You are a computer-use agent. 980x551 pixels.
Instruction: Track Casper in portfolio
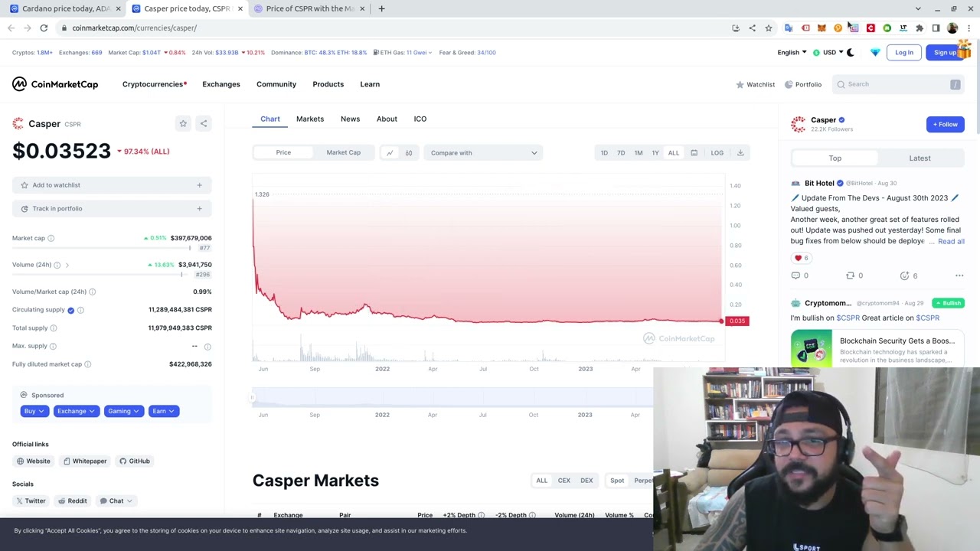[x=112, y=209]
